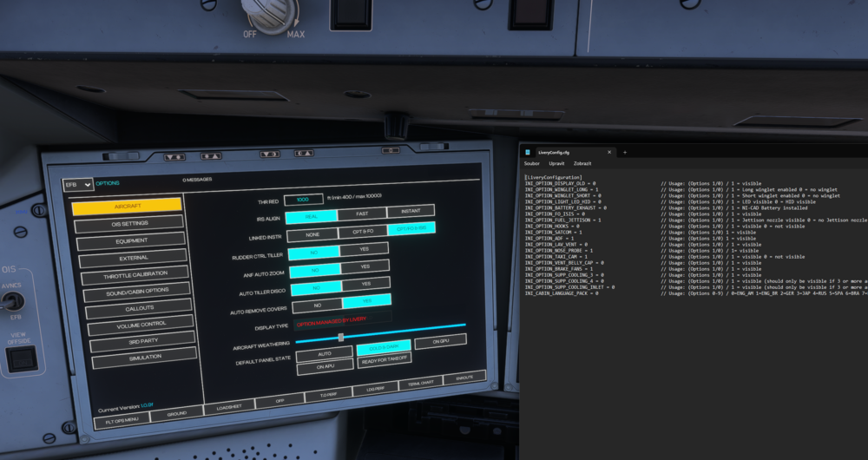Close the LiveryConfig.cfg tab
Screen dimensions: 868x460
[608, 152]
